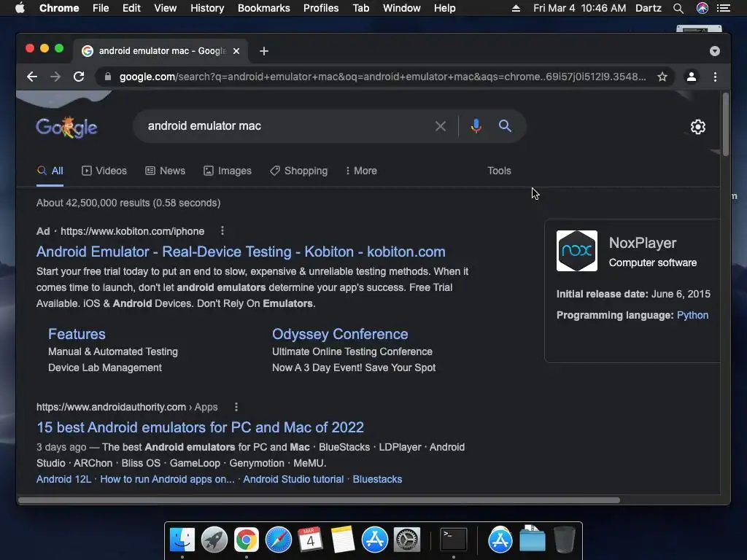Switch to the Videos tab
This screenshot has height=560, width=747.
[x=104, y=171]
